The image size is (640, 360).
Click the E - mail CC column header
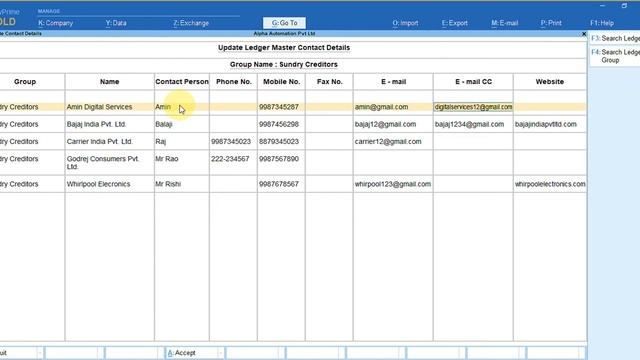pos(473,82)
